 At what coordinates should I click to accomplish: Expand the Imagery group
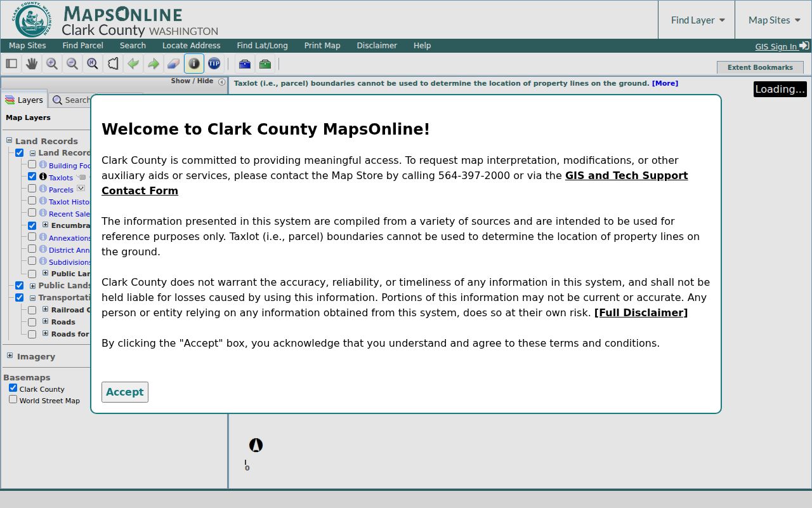(10, 356)
